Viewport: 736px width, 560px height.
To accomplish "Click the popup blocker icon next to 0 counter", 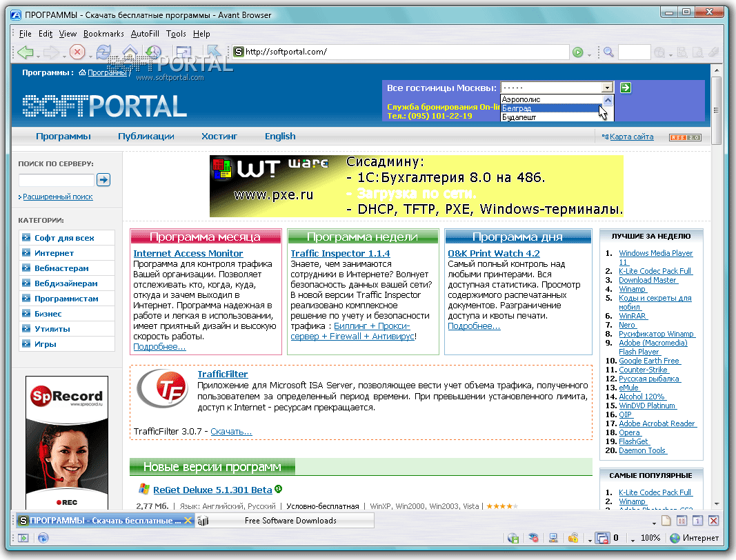I will 602,538.
